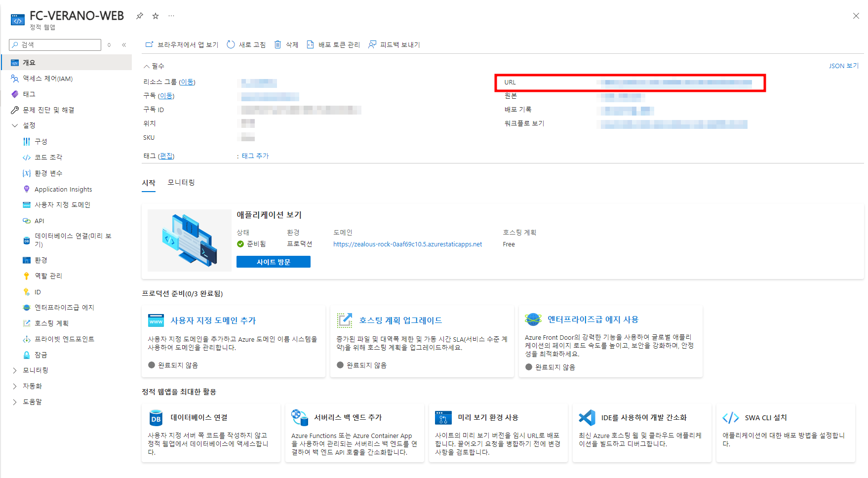Collapse the 설정 section
Viewport: 868px width, 478px height.
pyautogui.click(x=15, y=125)
